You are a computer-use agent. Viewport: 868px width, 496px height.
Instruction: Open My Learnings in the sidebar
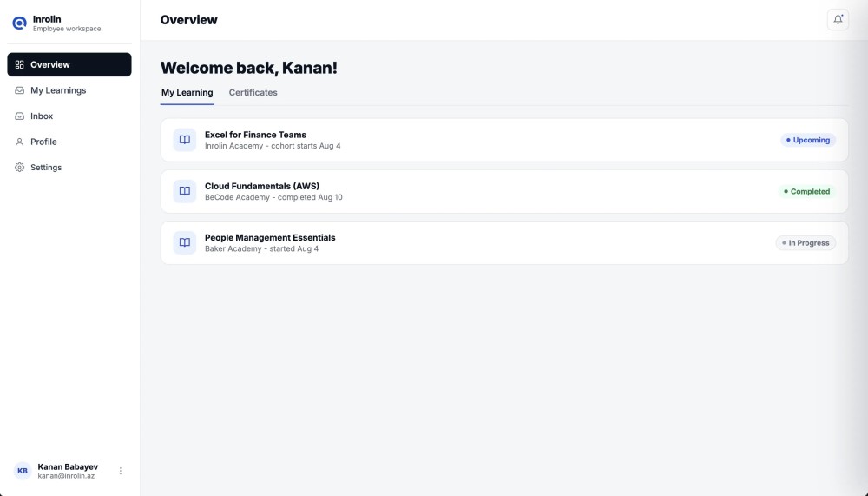[69, 90]
